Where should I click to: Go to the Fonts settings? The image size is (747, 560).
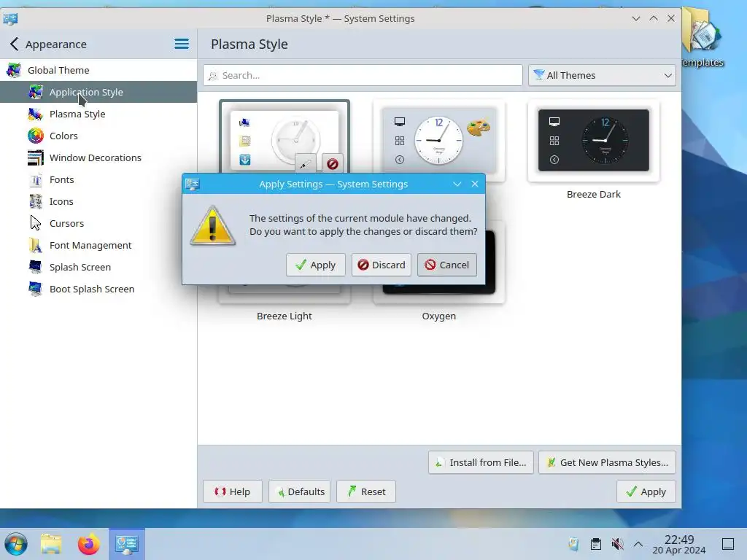[98, 179]
